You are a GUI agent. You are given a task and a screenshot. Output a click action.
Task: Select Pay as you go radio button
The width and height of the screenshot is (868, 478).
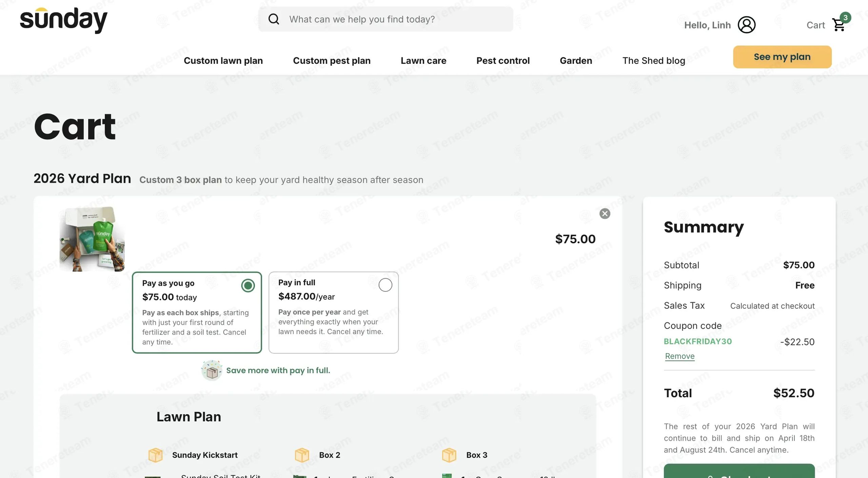[248, 286]
